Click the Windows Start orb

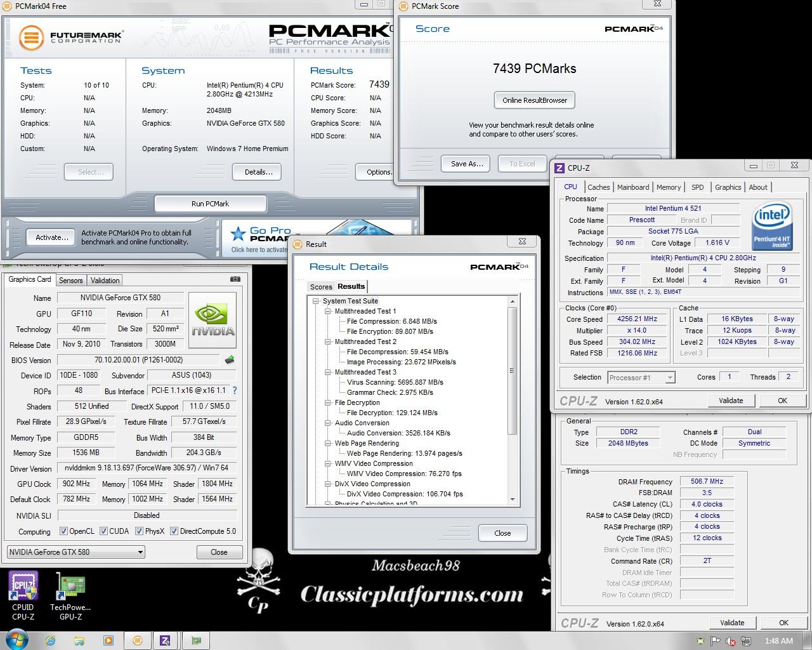click(17, 640)
